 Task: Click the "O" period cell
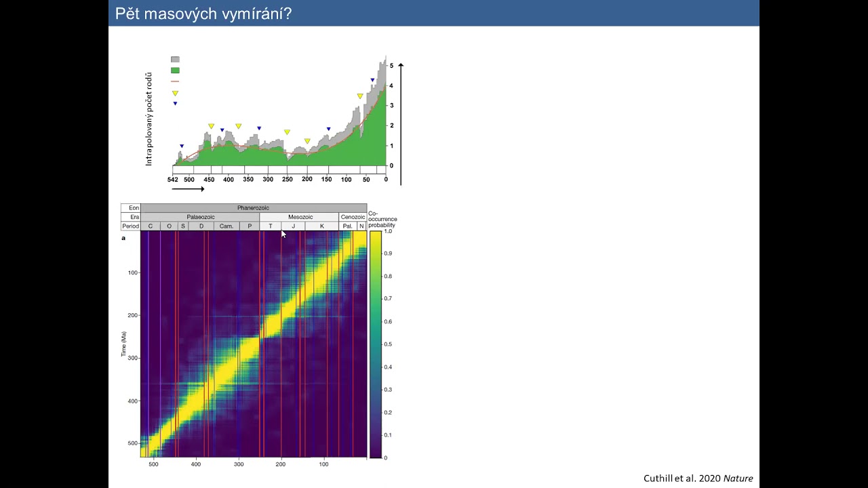[x=169, y=226]
